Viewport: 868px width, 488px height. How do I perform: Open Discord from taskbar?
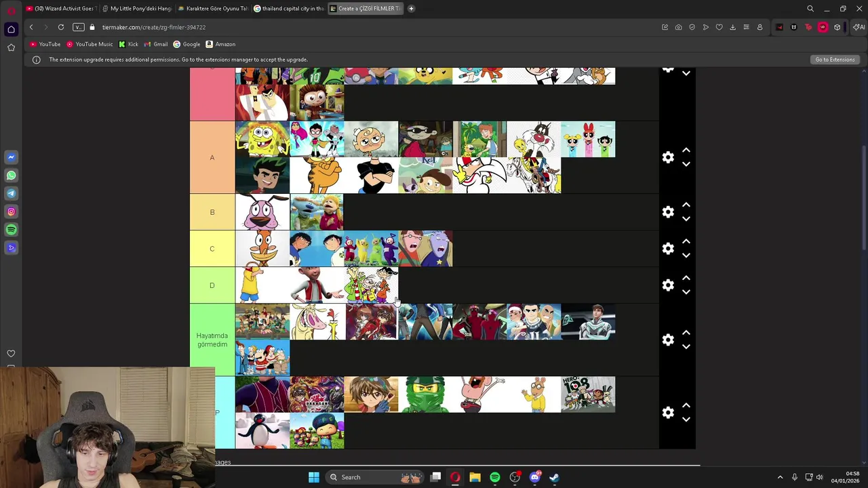click(x=534, y=477)
